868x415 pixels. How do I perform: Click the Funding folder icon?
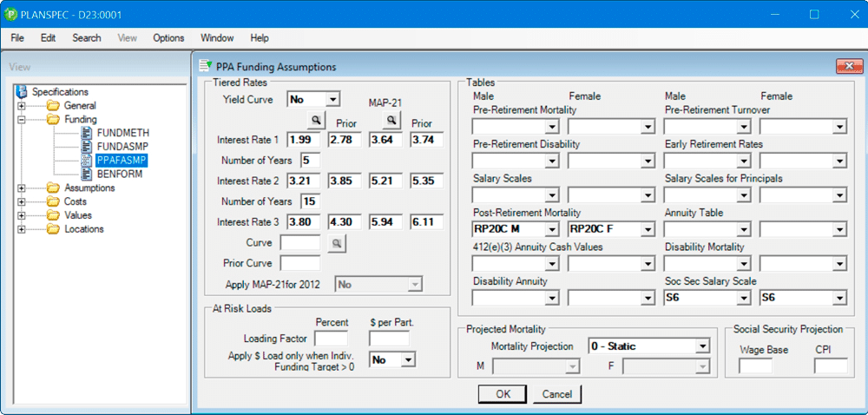[x=53, y=120]
